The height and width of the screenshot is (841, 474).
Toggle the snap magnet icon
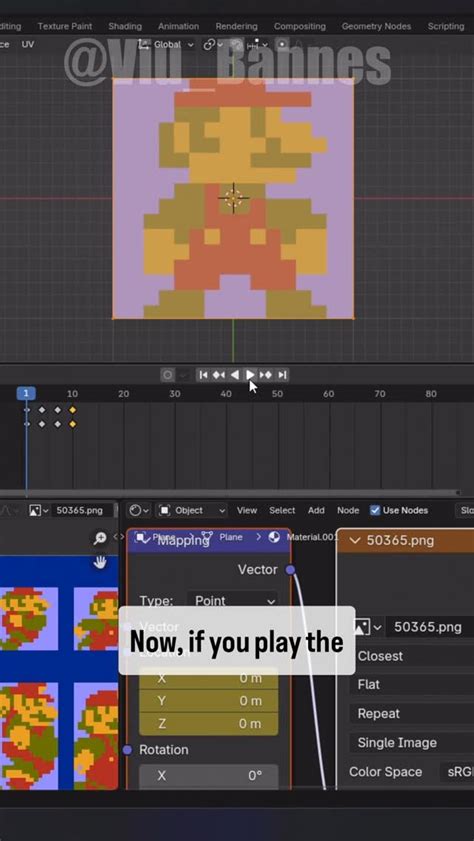[236, 45]
